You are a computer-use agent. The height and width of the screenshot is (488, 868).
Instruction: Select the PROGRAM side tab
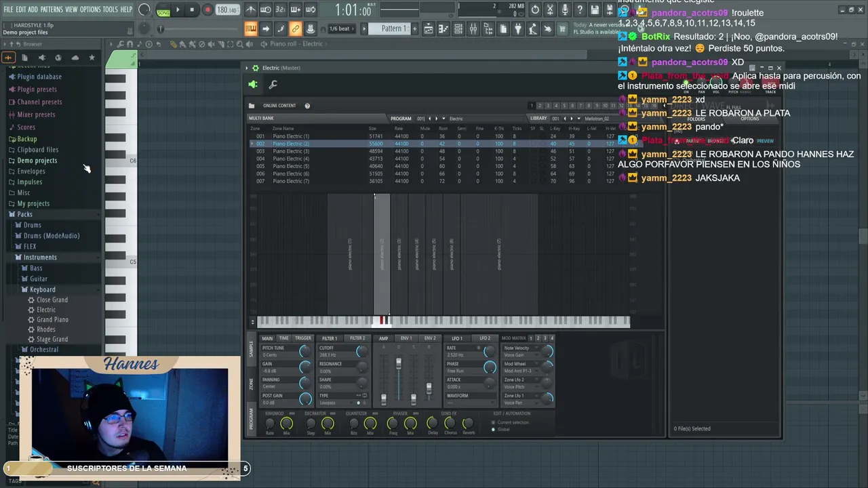(252, 420)
